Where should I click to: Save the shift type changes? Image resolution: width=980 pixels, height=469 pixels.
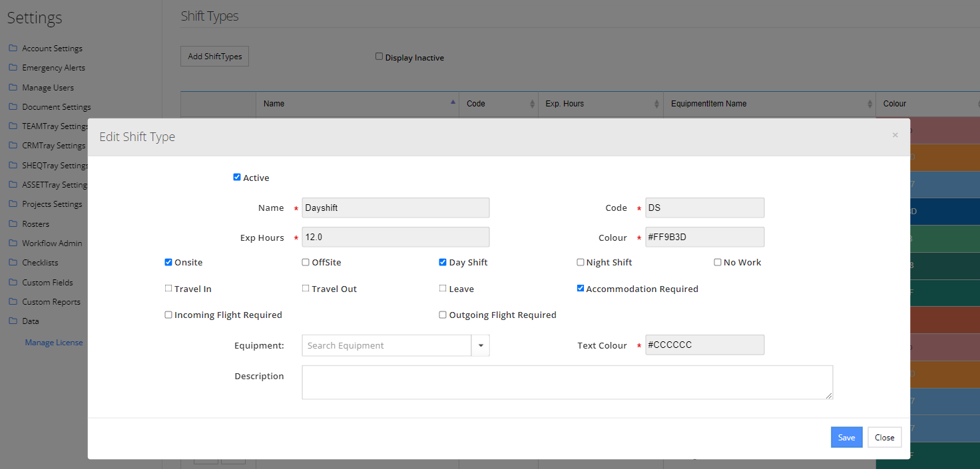coord(847,437)
